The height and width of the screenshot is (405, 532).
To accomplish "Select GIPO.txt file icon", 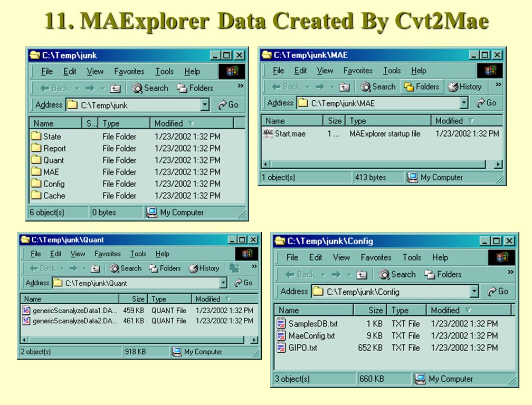I will click(281, 348).
